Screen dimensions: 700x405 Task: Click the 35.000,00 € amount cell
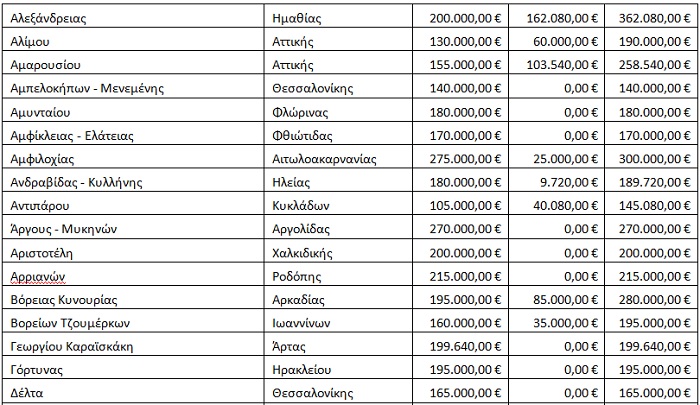click(556, 322)
